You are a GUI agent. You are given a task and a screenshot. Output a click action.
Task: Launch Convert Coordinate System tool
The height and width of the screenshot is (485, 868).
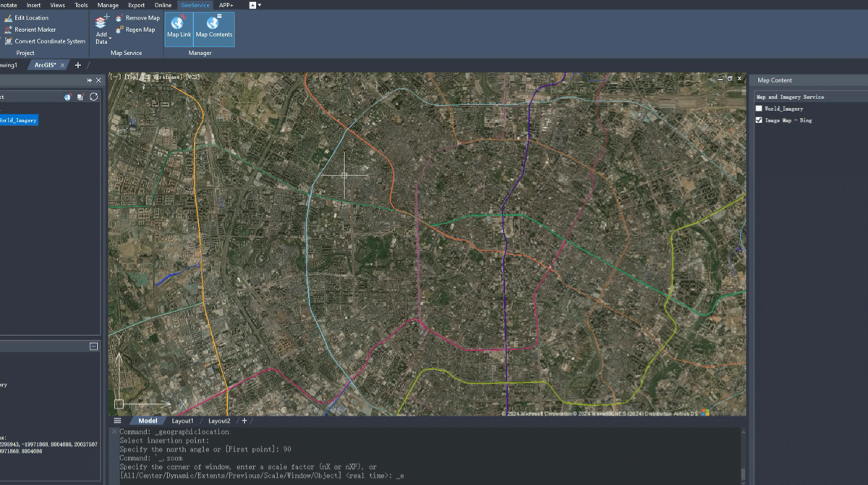coord(45,41)
